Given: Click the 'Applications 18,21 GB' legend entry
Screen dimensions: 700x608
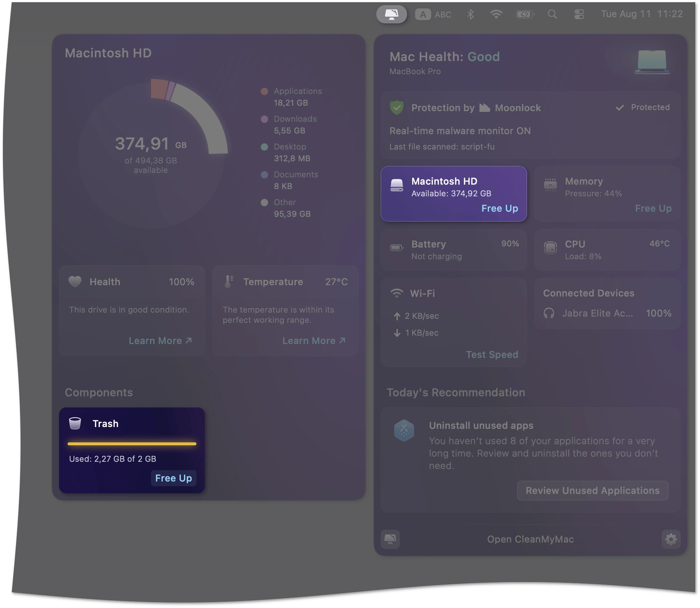Looking at the screenshot, I should 292,97.
